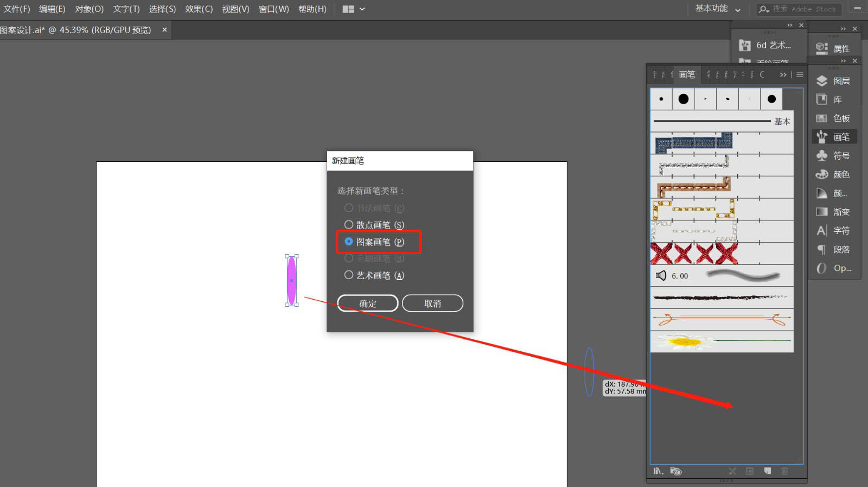Close the 6d 艺术 floating panel
The width and height of the screenshot is (868, 487).
click(801, 25)
